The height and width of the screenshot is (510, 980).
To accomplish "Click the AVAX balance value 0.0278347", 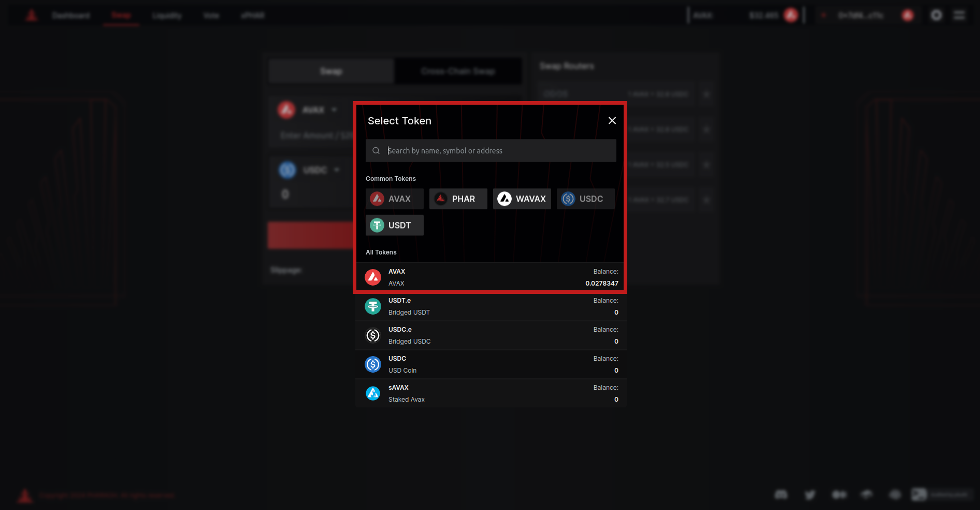I will [602, 284].
